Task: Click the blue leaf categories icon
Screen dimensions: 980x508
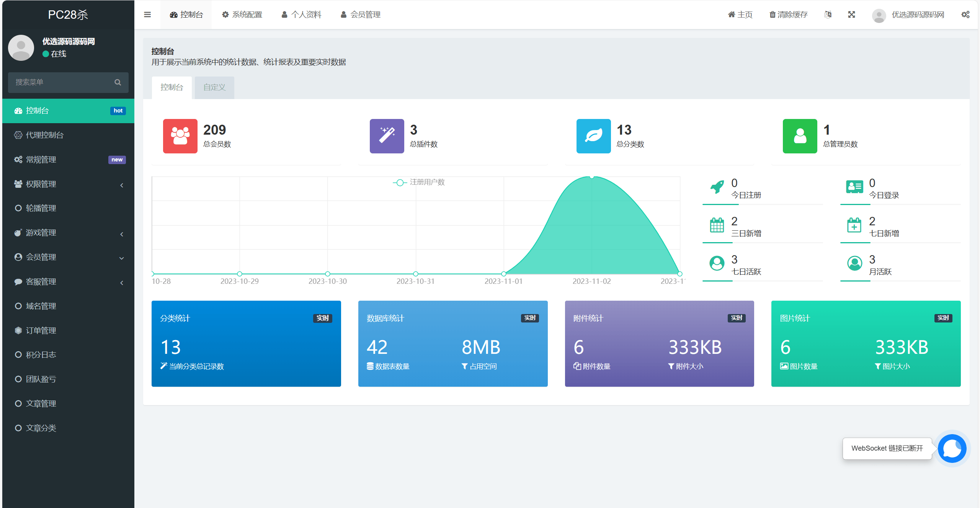Action: [594, 136]
